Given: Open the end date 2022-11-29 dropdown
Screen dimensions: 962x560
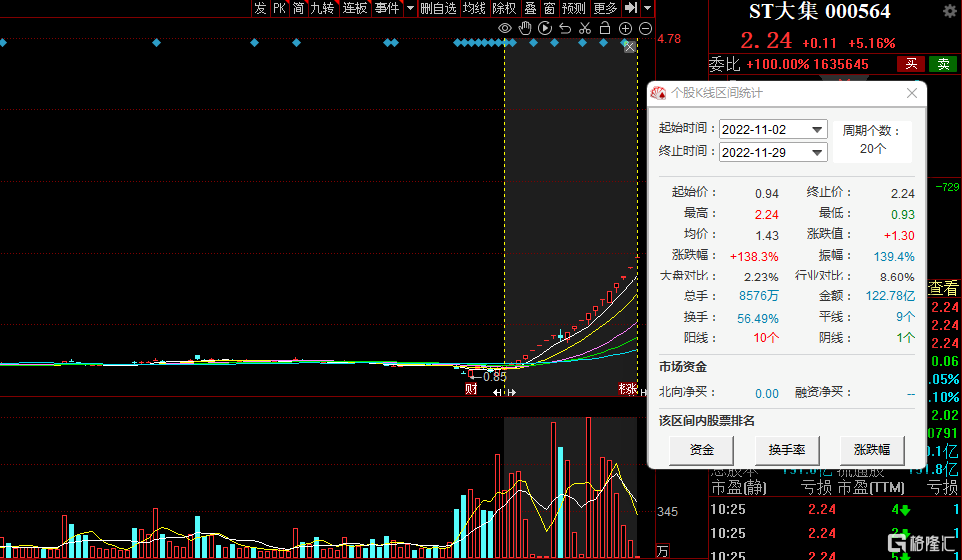Looking at the screenshot, I should tap(818, 152).
